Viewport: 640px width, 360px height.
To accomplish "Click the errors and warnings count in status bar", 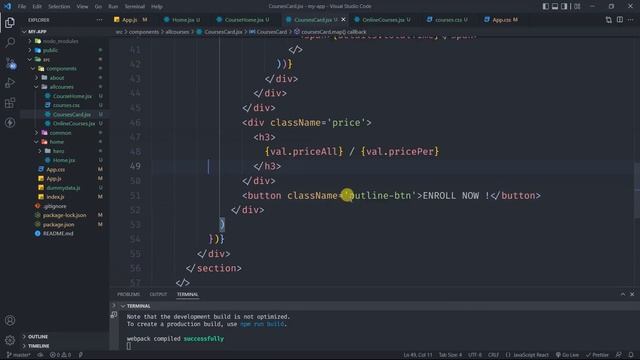I will click(60, 355).
